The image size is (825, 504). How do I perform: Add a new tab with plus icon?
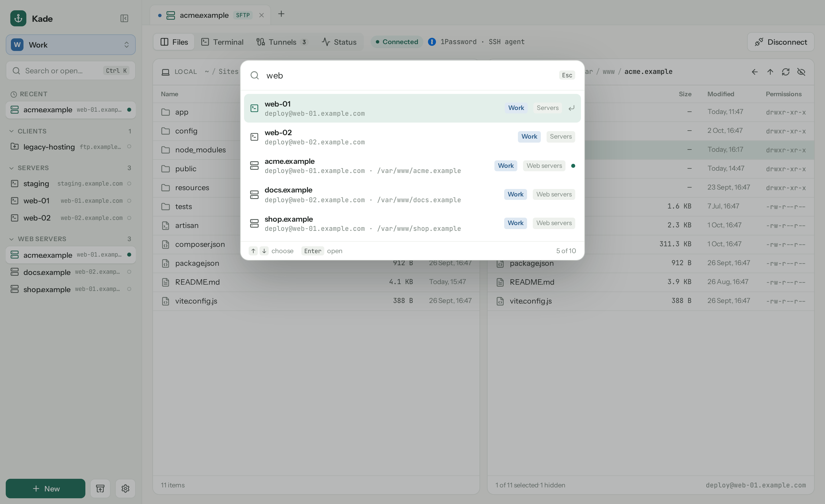point(281,14)
